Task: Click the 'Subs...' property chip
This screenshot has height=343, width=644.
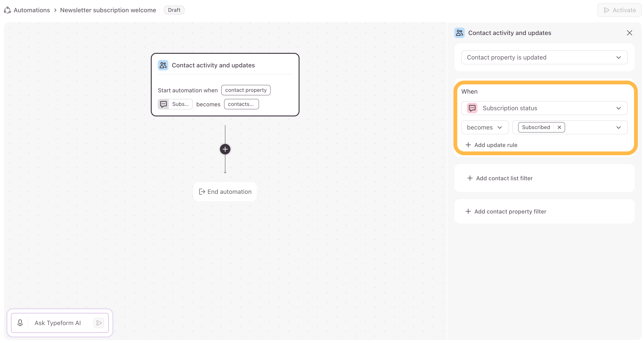Action: 175,104
